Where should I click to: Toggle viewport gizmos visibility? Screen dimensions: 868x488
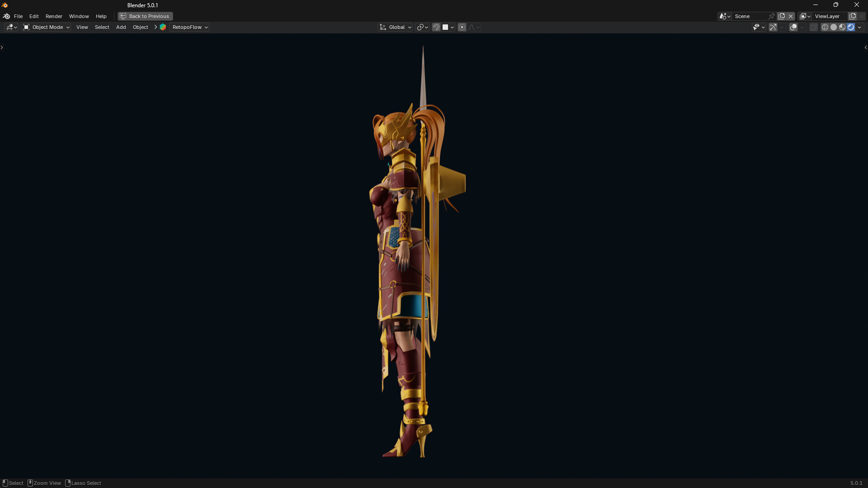(x=773, y=27)
